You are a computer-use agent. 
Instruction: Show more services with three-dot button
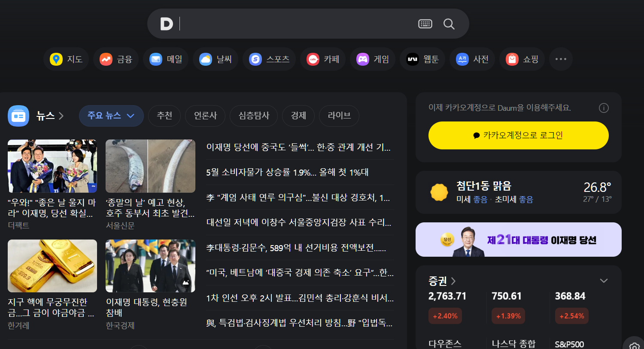pos(561,59)
